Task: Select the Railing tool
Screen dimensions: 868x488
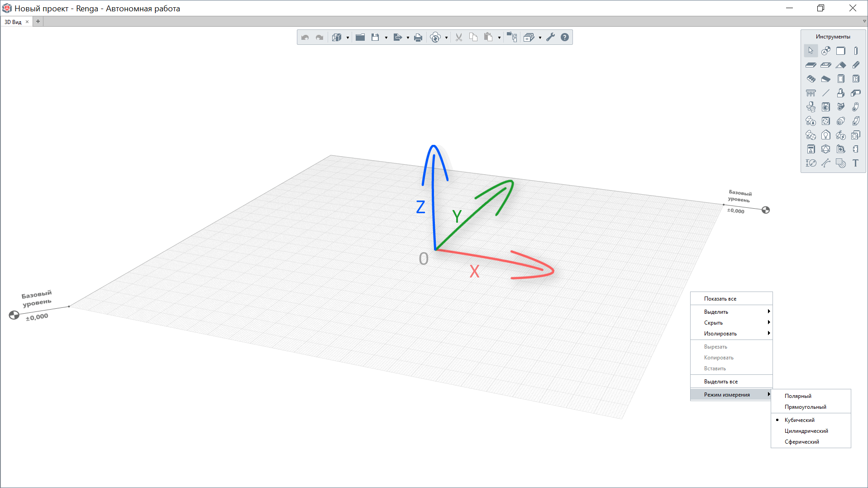Action: click(x=811, y=93)
